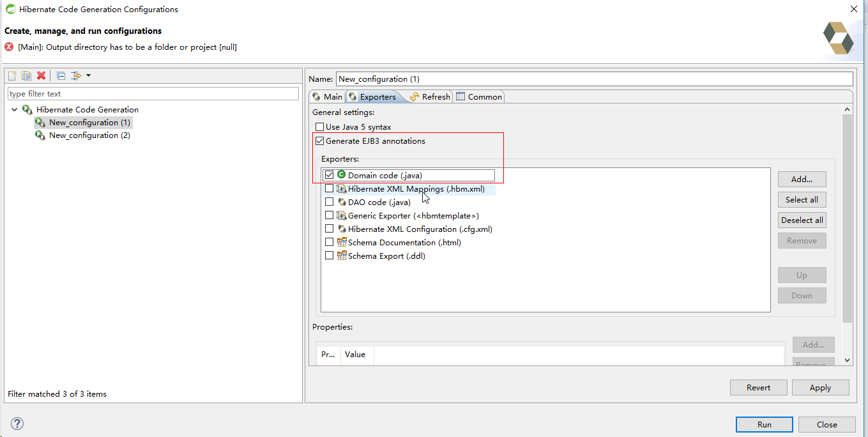The image size is (868, 437).
Task: Collapse the Hibernate Code Generation tree node
Action: point(14,109)
